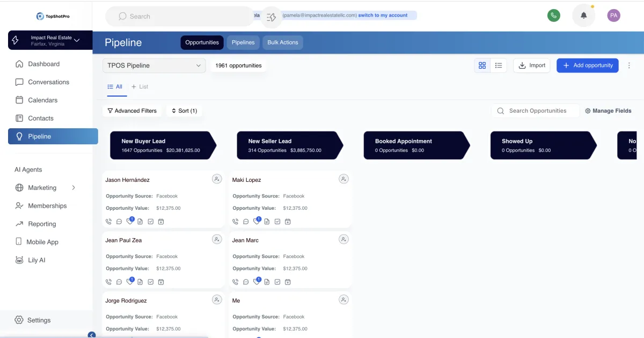Open tasks icon on Jean Paul Zea card
644x338 pixels.
tap(151, 282)
